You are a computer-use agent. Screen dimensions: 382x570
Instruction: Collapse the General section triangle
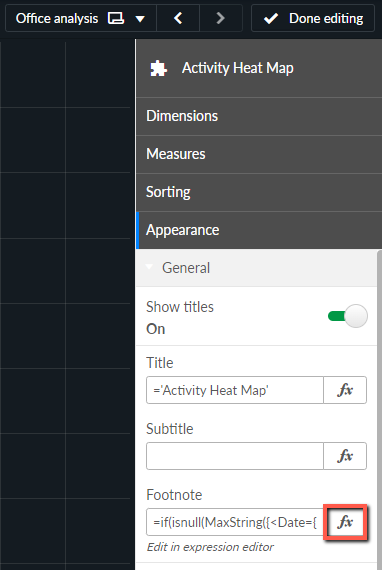(149, 267)
